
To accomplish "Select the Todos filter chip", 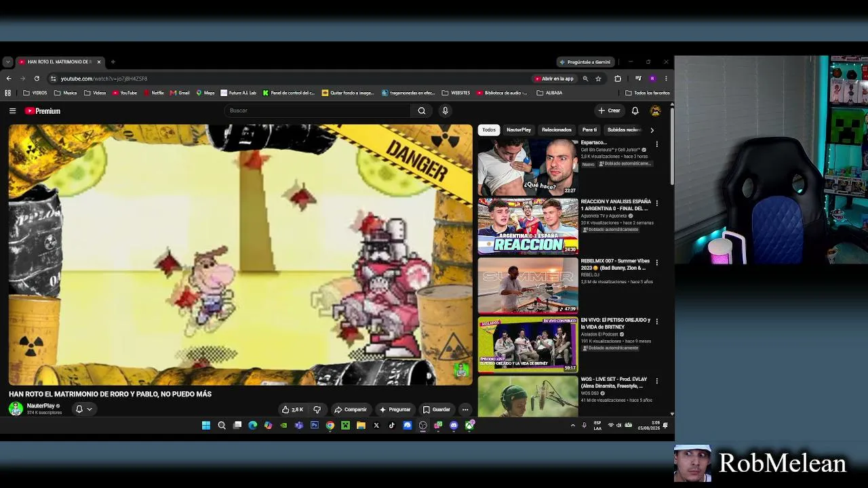I will (x=489, y=129).
